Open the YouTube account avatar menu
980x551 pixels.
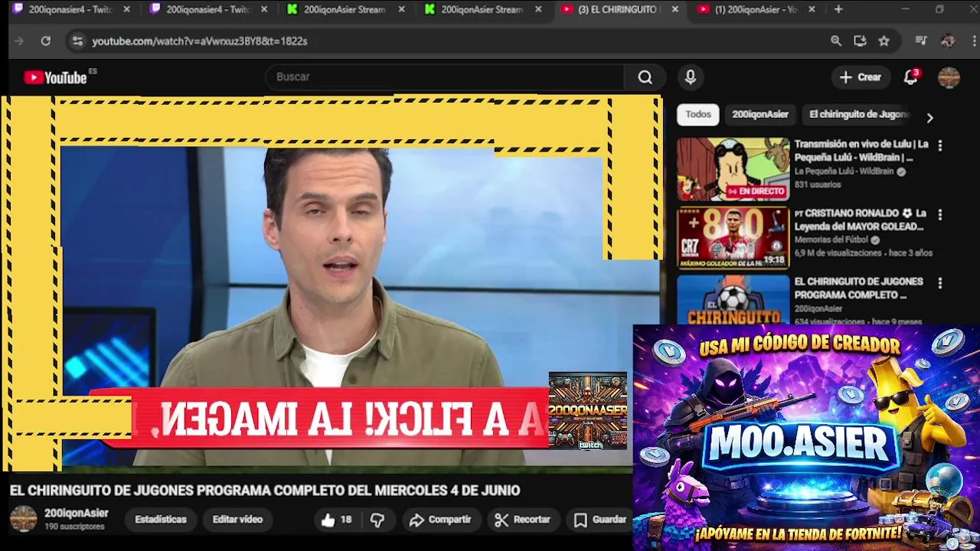[949, 77]
